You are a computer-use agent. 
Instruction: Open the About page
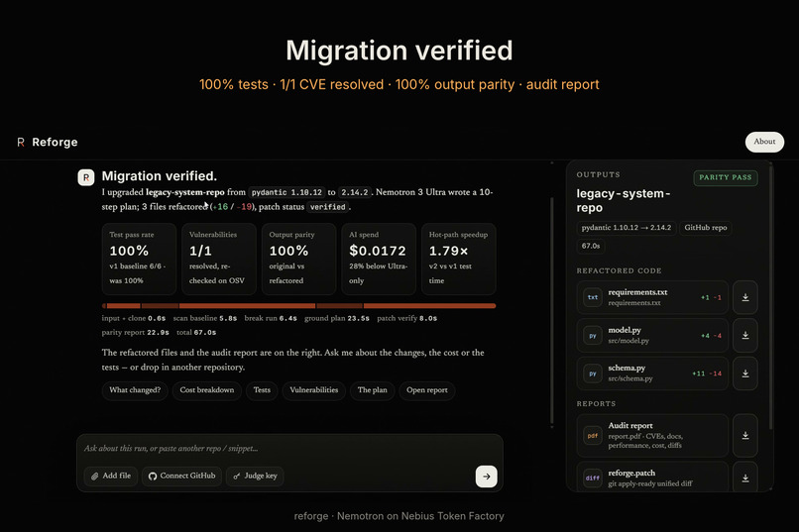pos(764,142)
